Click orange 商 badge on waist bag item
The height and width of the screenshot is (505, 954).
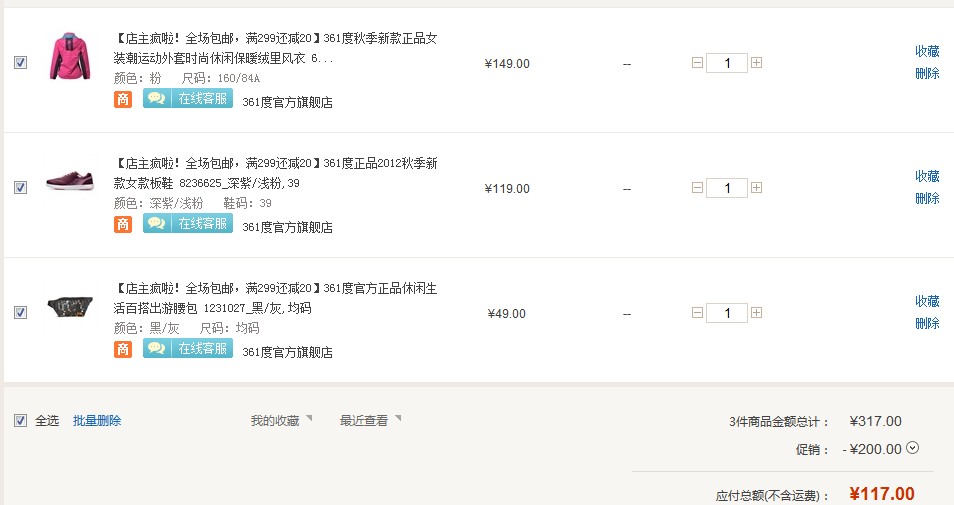tap(123, 349)
